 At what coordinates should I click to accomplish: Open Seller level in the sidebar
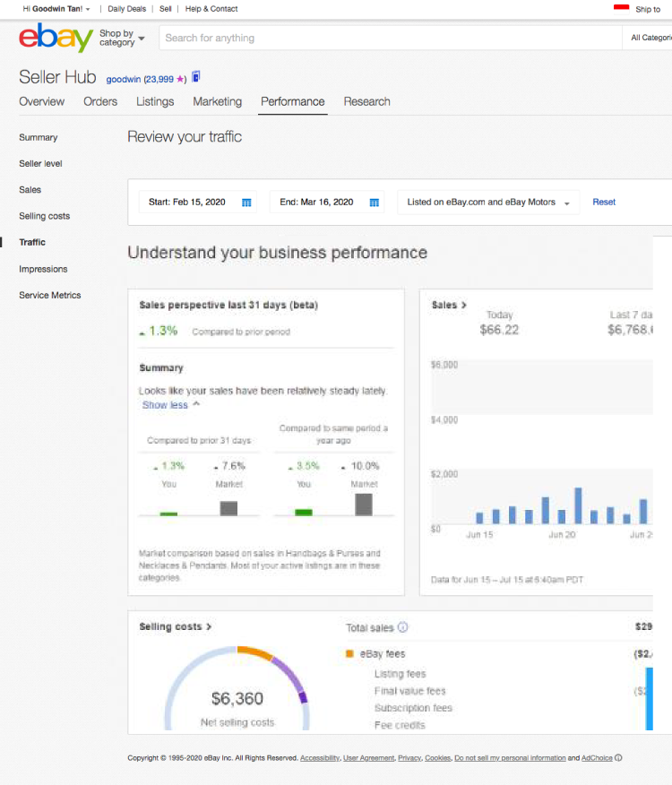pos(40,163)
